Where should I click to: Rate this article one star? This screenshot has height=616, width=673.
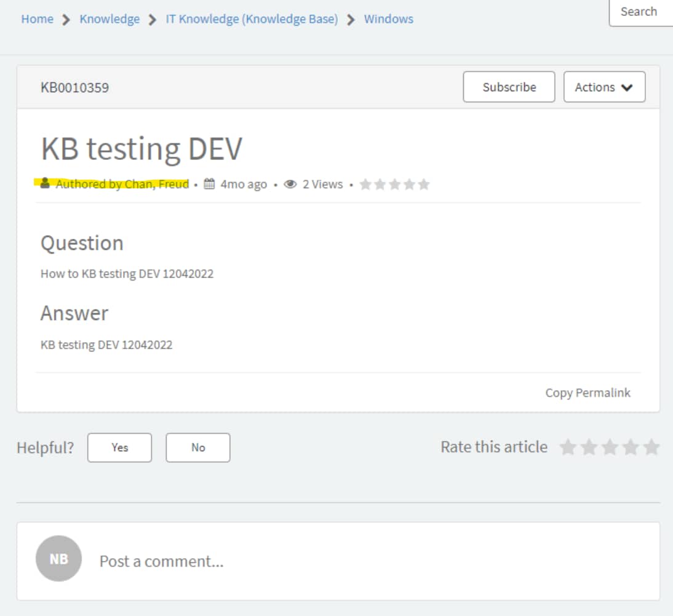coord(568,447)
